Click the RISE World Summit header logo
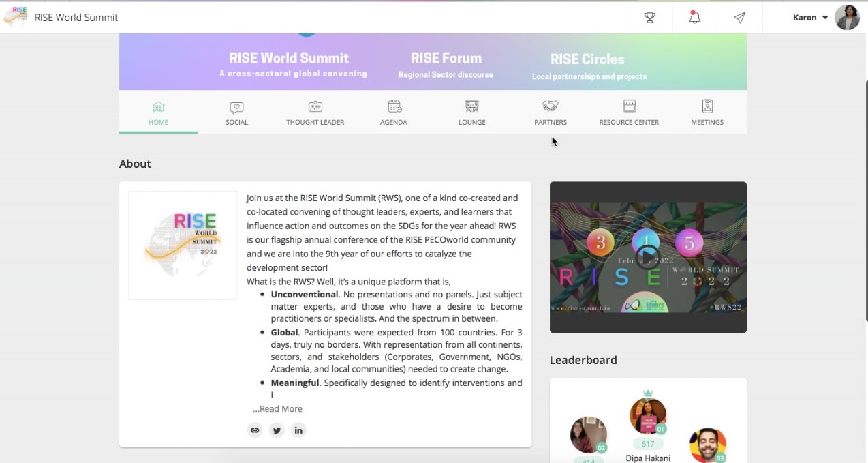This screenshot has height=463, width=868. click(x=16, y=17)
